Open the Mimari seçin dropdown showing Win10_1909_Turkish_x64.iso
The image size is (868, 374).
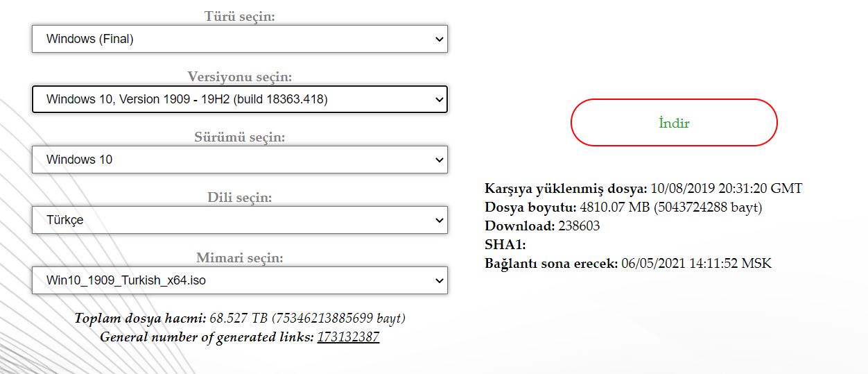click(x=240, y=280)
